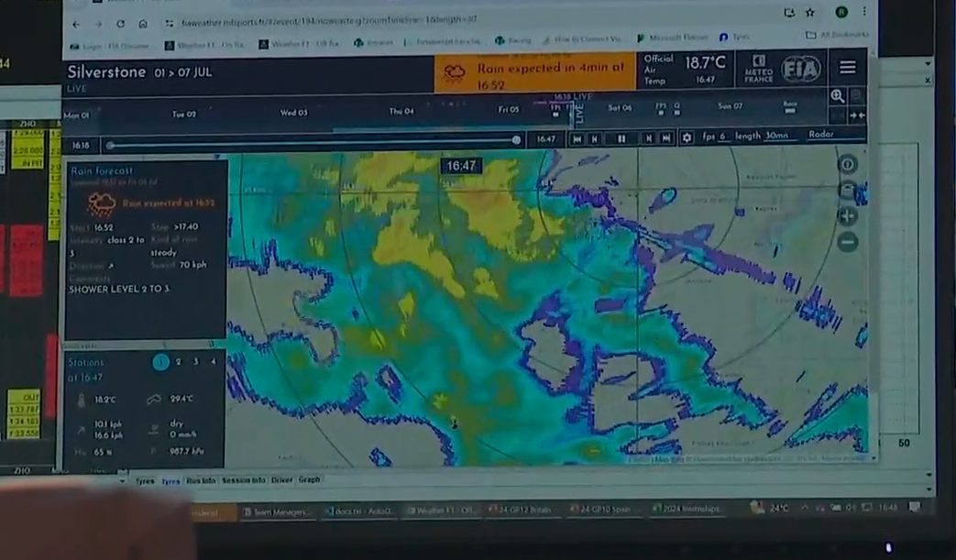The image size is (956, 560).
Task: Select Wed 03 on the day timeline
Action: point(293,113)
